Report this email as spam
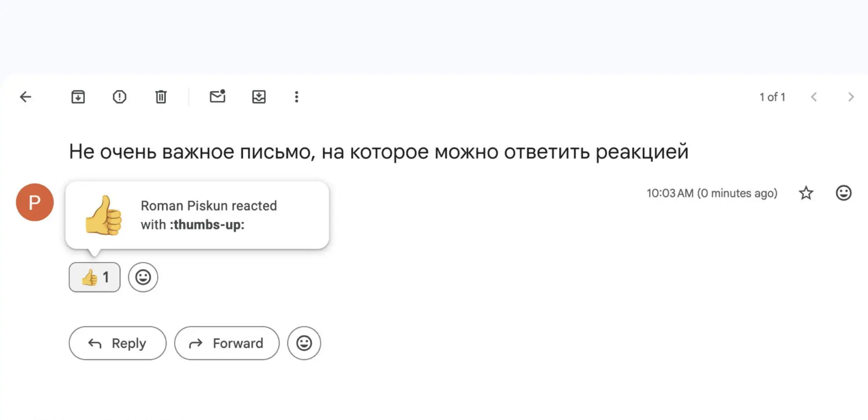This screenshot has width=868, height=420. (119, 97)
